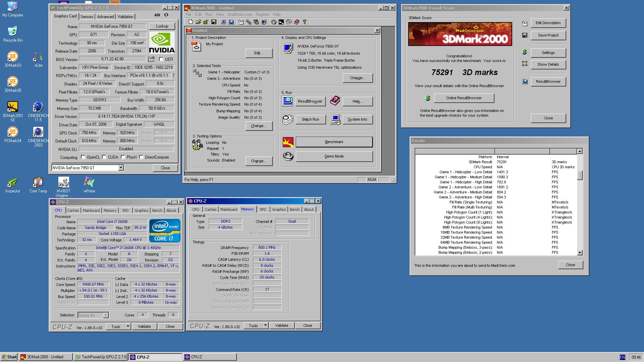Click the Bus Interface question mark in GPU-Z

coord(173,75)
